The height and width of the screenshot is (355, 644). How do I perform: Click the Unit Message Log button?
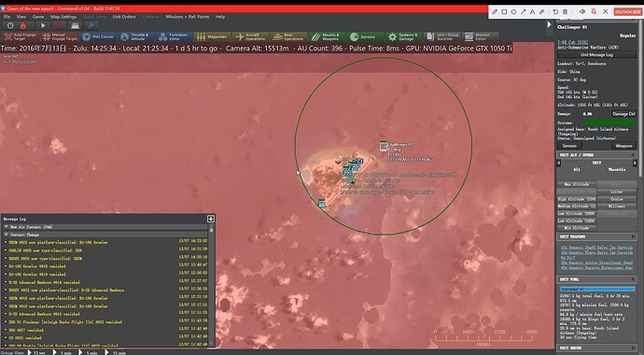596,54
